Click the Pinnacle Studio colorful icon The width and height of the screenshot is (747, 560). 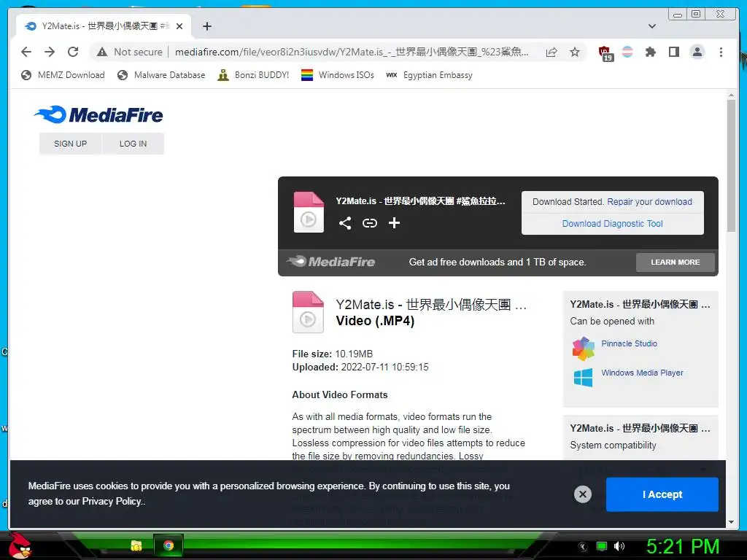(x=583, y=349)
